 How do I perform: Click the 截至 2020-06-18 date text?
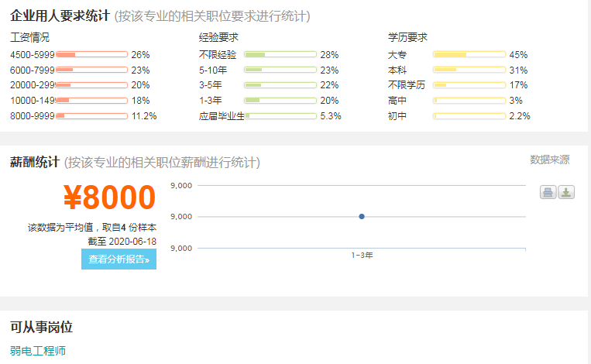pos(122,241)
